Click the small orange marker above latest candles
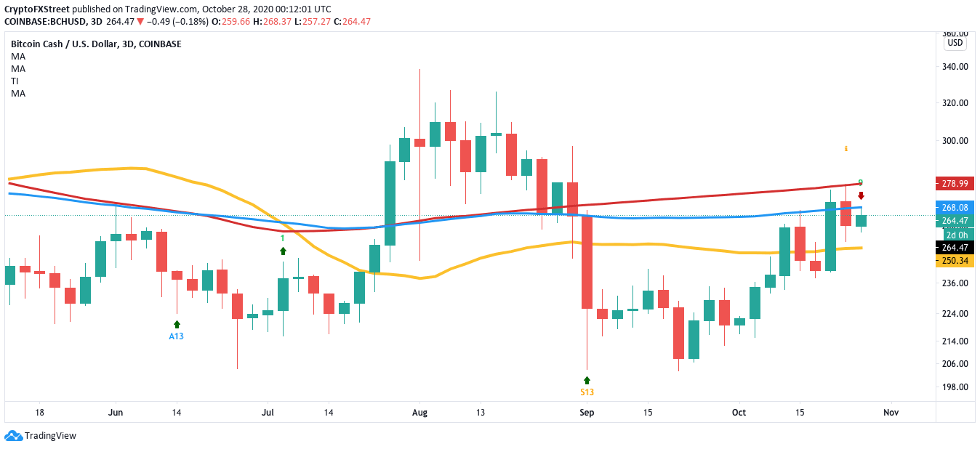The width and height of the screenshot is (980, 449). pyautogui.click(x=846, y=149)
